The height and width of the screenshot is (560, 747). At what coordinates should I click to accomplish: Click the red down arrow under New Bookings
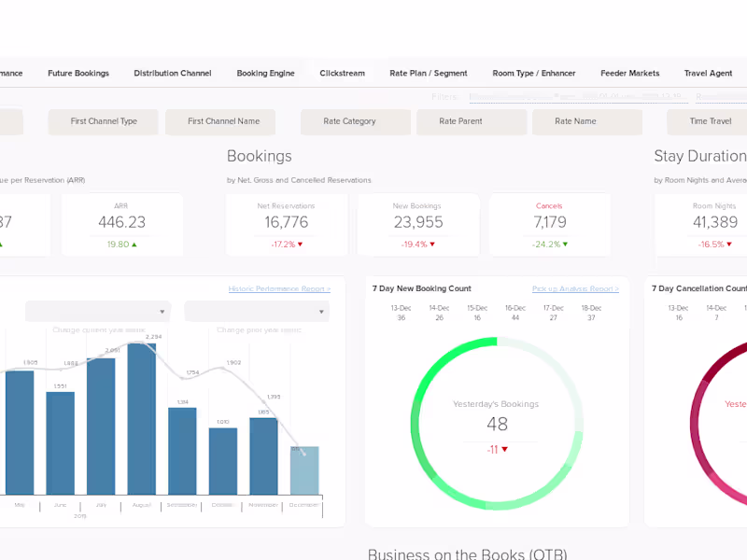tap(432, 245)
